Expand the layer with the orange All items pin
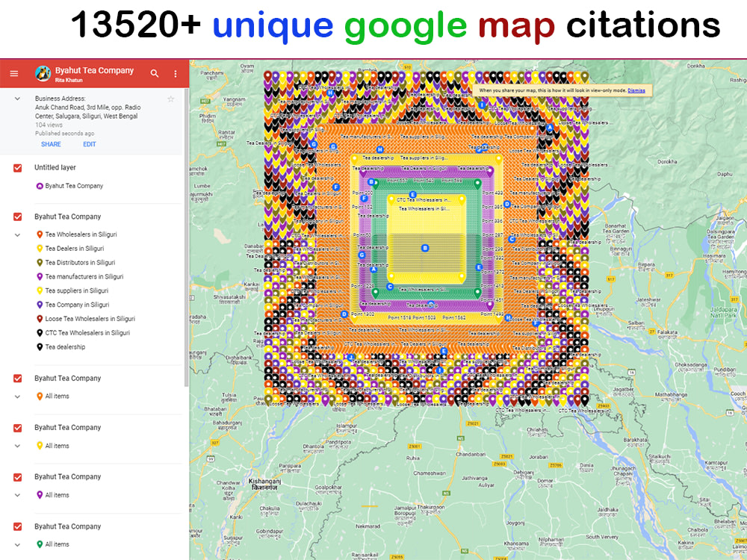The height and width of the screenshot is (560, 747). pyautogui.click(x=18, y=396)
